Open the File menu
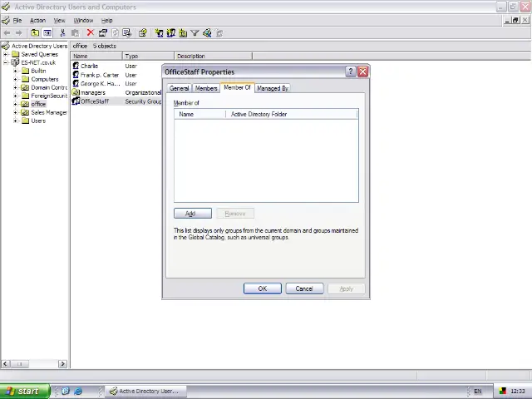532x399 pixels. (17, 20)
